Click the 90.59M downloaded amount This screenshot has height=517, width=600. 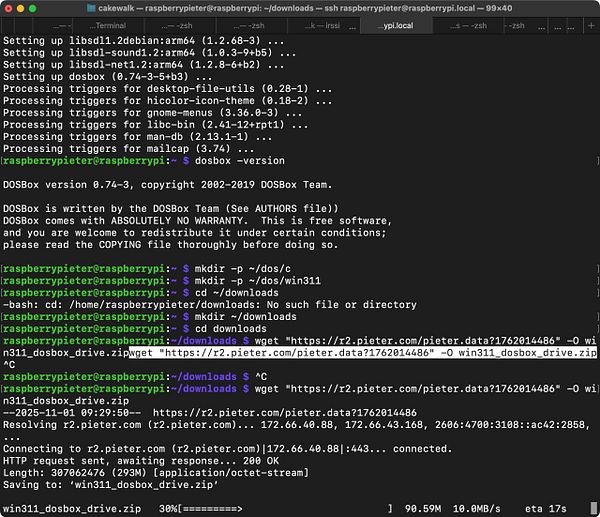pyautogui.click(x=423, y=509)
